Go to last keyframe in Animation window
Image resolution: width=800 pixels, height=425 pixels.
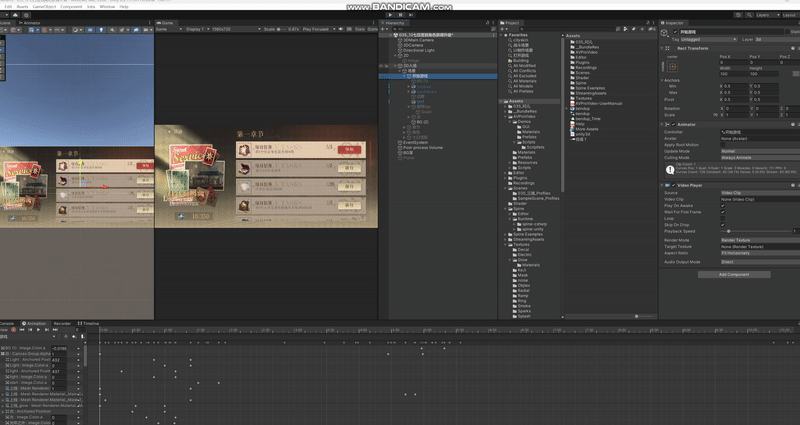click(x=55, y=330)
